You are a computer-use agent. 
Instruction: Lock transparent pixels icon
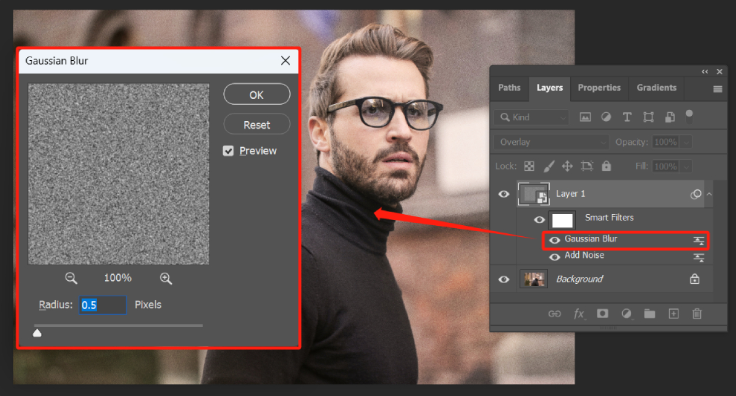click(x=529, y=166)
